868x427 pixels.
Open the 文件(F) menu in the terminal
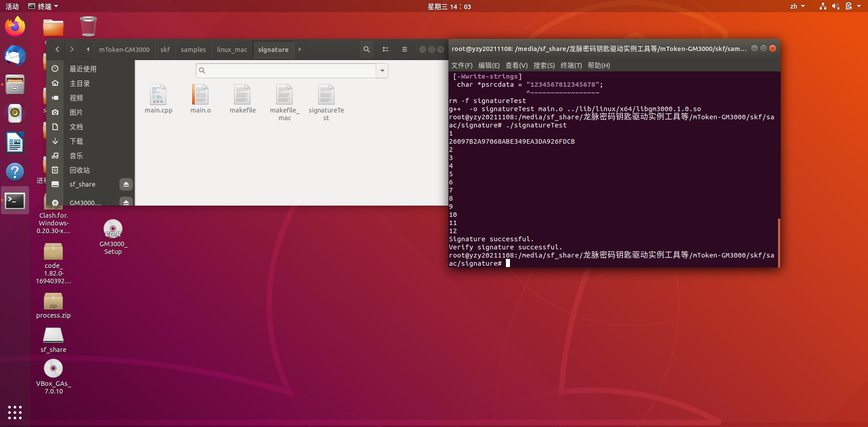tap(462, 66)
